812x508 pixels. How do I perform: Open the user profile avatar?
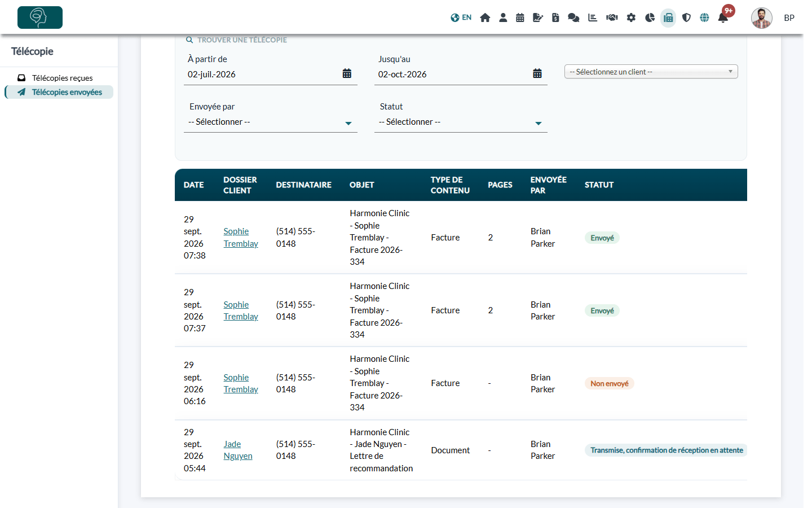[x=761, y=17]
